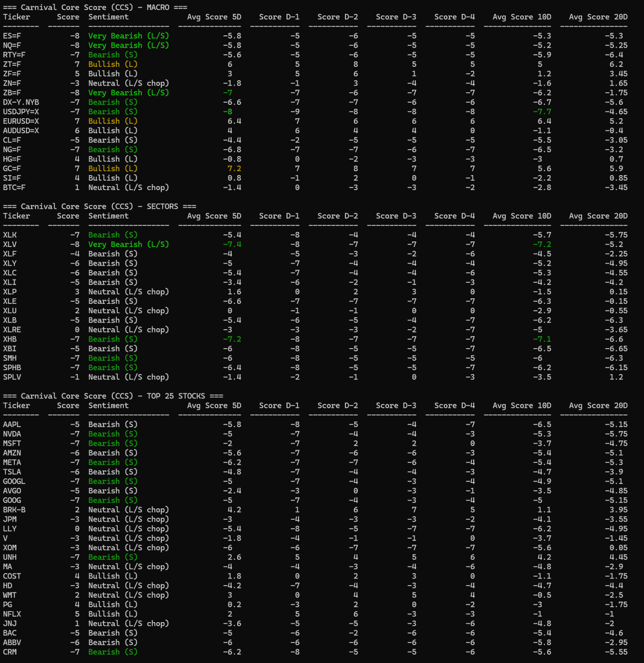The height and width of the screenshot is (663, 644).
Task: Click "Neutral (L/S chop)" sentiment for XLP
Action: [129, 292]
